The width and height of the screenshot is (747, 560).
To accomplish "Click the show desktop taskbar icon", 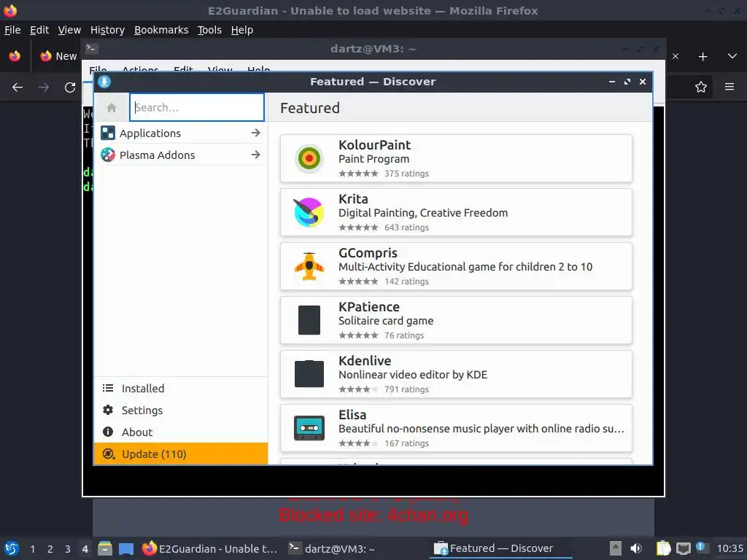I will (126, 549).
